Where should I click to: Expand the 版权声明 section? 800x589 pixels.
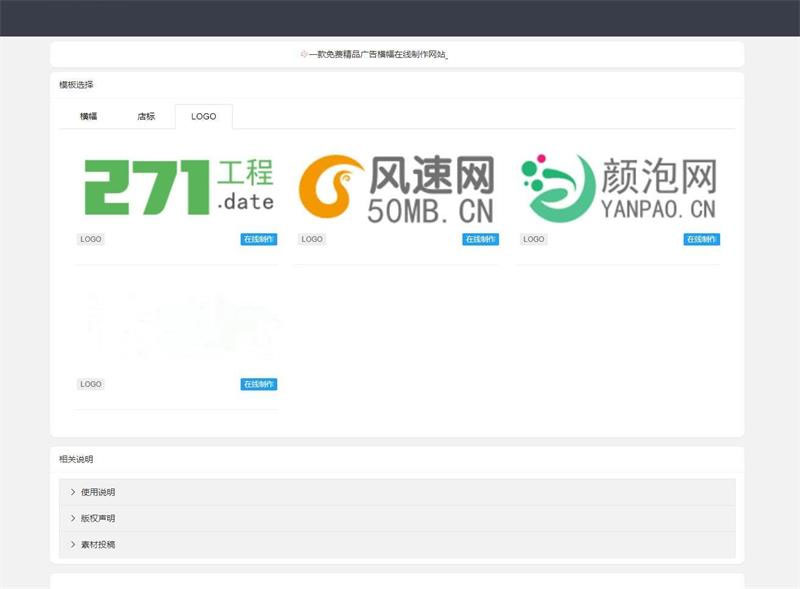pyautogui.click(x=95, y=518)
